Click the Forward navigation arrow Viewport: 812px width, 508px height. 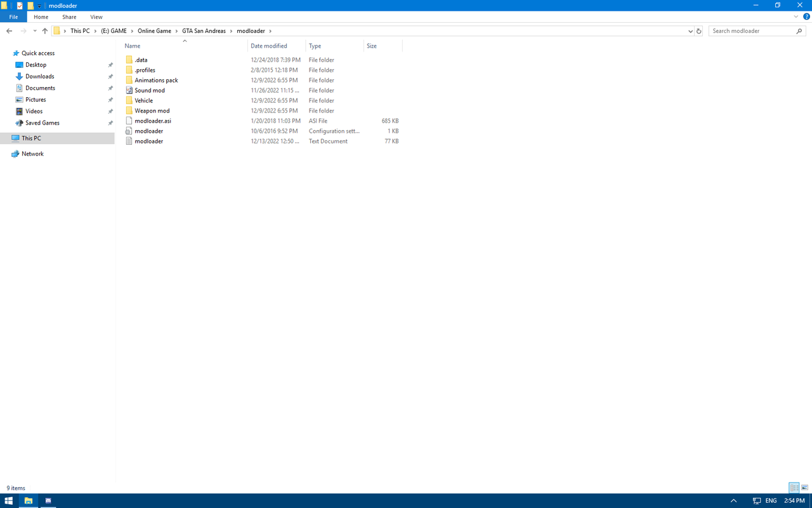23,30
